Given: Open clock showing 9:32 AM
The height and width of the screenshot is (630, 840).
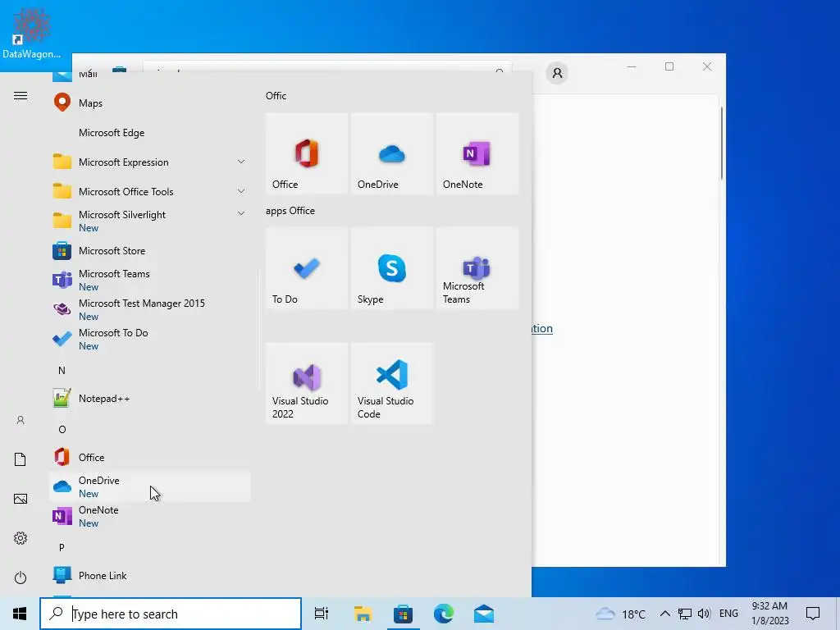Looking at the screenshot, I should (x=769, y=614).
